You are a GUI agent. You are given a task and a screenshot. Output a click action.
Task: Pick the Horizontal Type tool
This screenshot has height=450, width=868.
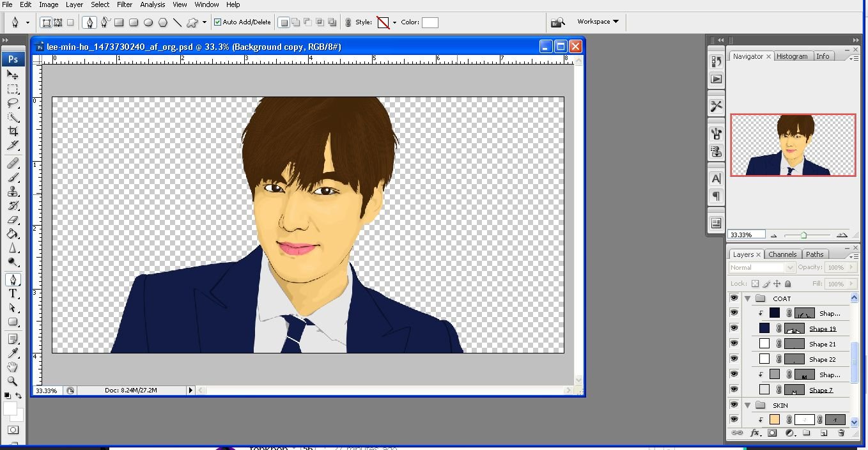13,293
